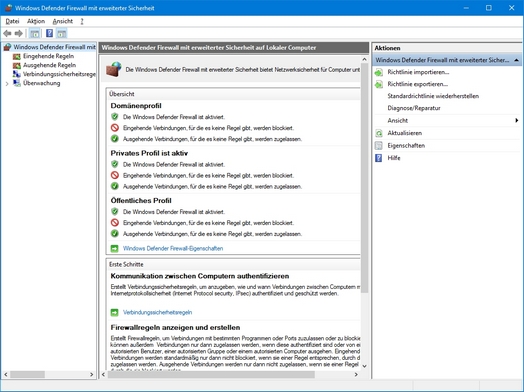Click the green arrow icon beside Firewall-Eigenschaften link
The height and width of the screenshot is (392, 524).
coord(115,248)
